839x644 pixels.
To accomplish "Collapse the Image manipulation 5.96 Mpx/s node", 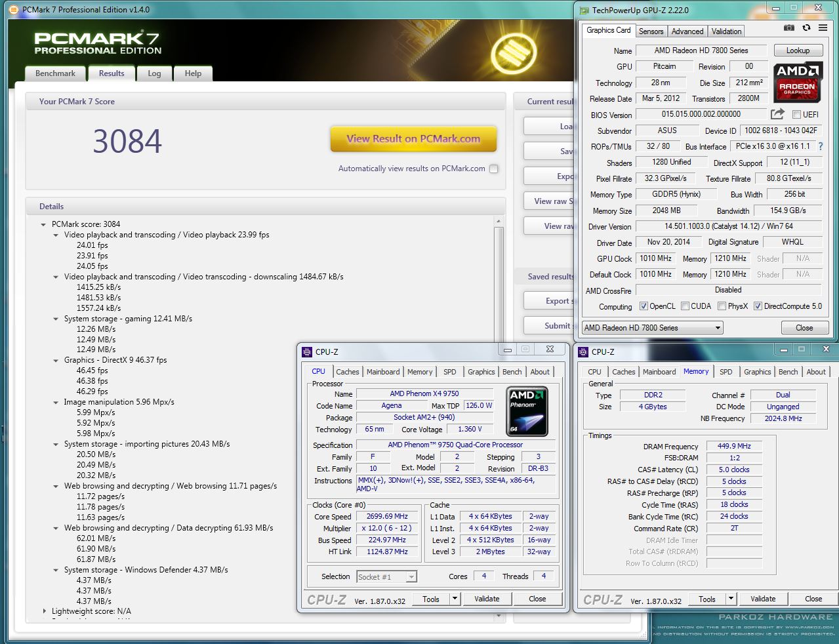I will coord(56,402).
